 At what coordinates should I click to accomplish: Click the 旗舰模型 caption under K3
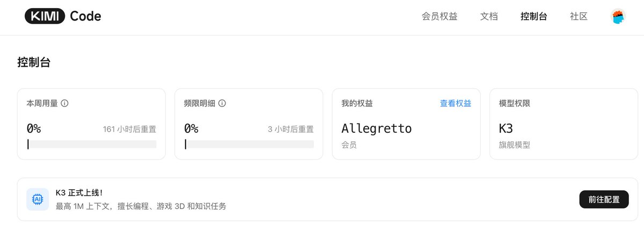pos(514,145)
